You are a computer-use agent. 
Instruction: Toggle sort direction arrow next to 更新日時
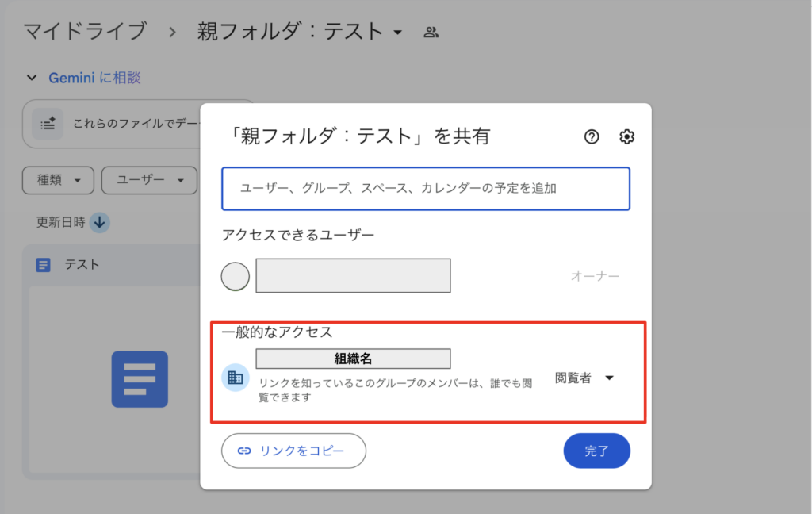(99, 223)
